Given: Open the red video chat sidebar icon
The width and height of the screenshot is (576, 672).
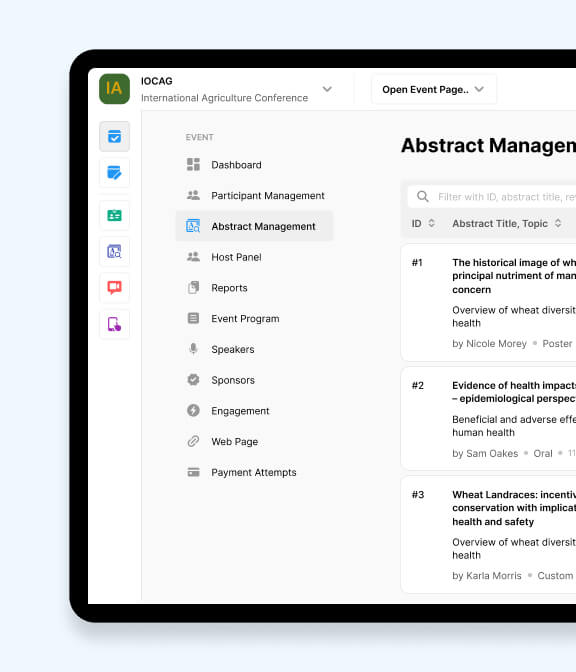Looking at the screenshot, I should click(114, 288).
